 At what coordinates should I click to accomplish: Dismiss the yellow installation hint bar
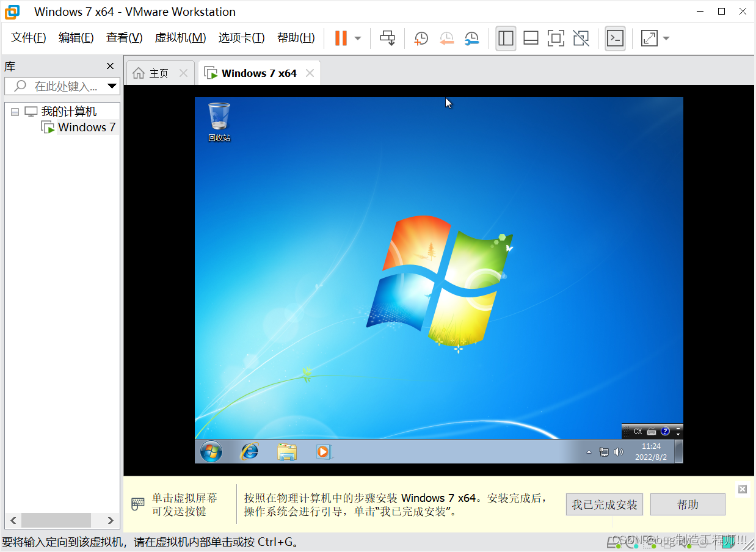(742, 489)
